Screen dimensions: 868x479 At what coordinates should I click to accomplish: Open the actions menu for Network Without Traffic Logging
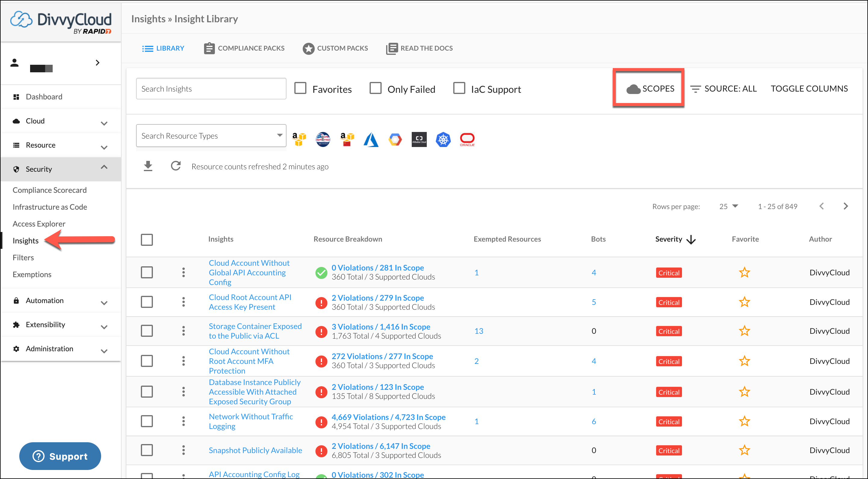184,421
